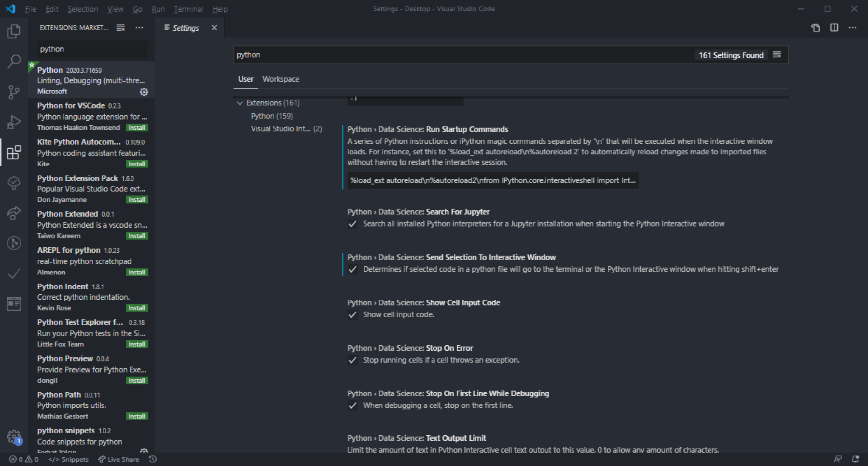Toggle Stop On First Line While Debugging
The image size is (868, 466).
[352, 406]
